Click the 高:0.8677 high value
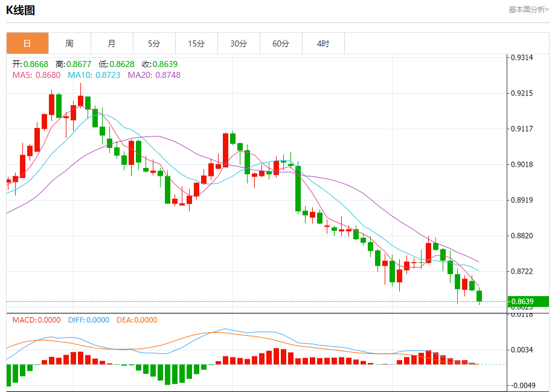 coord(73,64)
